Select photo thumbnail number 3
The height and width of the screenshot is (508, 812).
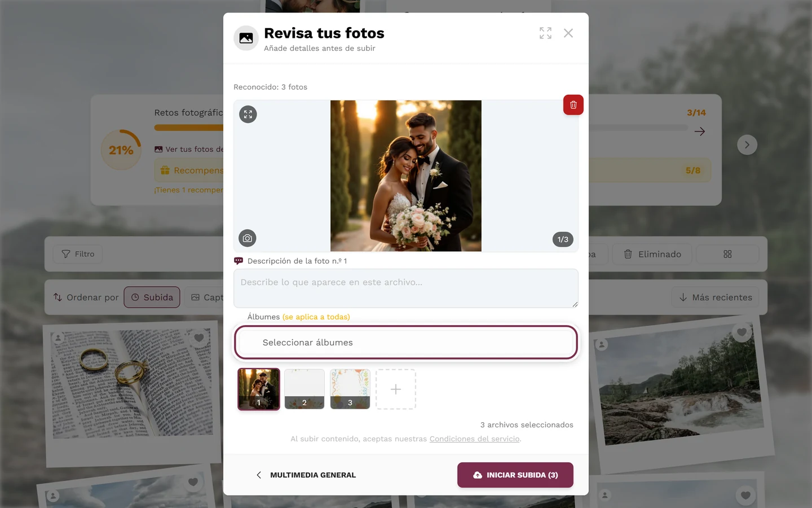[350, 389]
